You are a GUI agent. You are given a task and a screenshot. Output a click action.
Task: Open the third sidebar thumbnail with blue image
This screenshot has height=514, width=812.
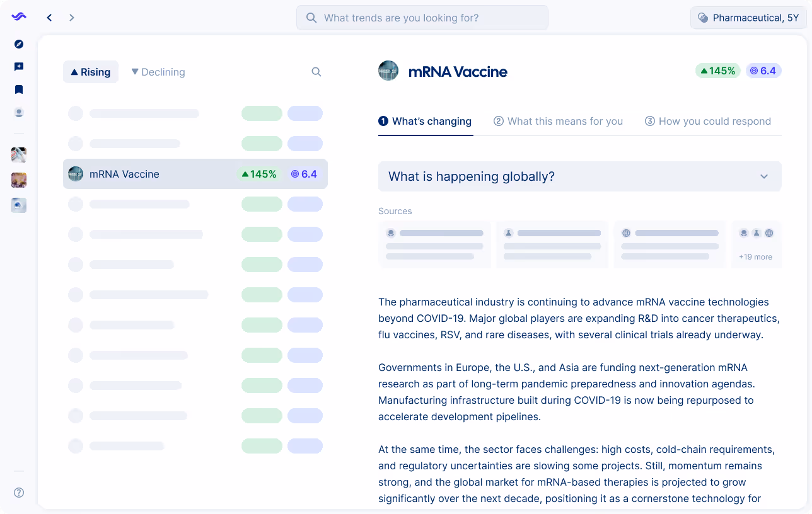click(19, 205)
